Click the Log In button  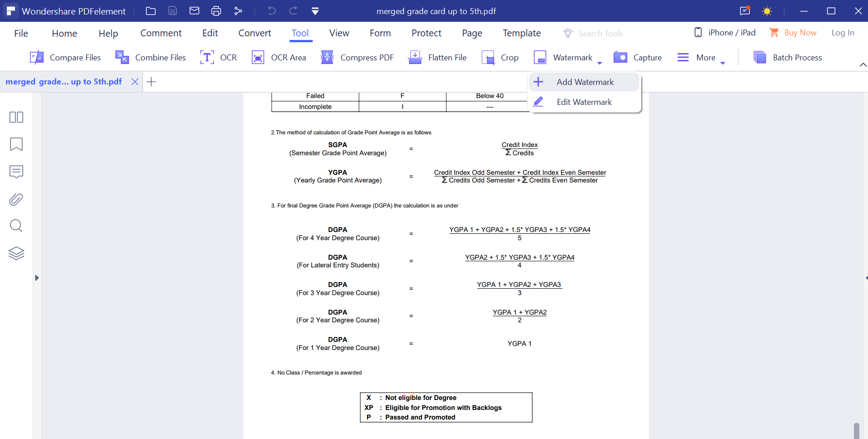pyautogui.click(x=843, y=33)
